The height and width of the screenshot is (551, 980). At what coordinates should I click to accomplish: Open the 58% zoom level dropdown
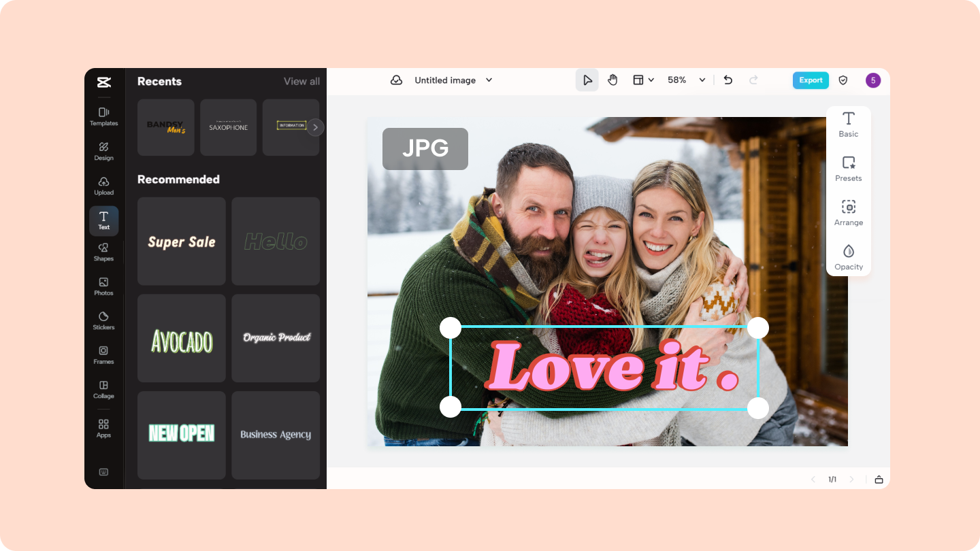(x=702, y=80)
